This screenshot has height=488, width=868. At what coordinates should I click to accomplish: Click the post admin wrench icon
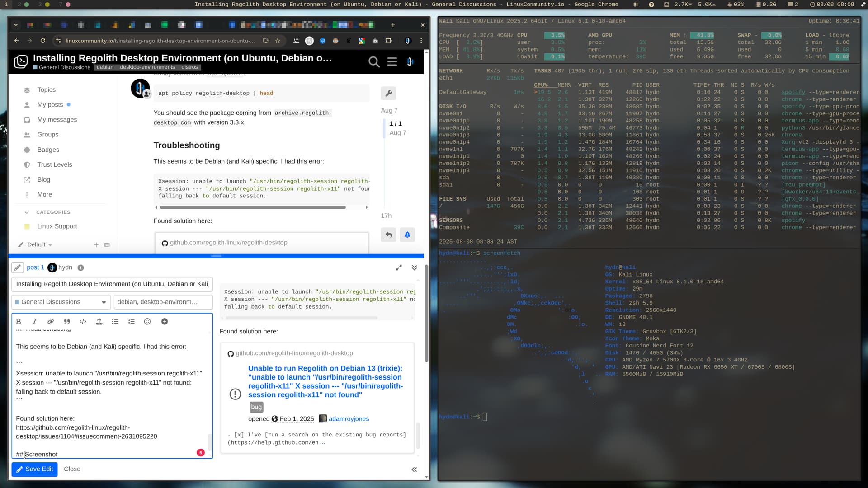(388, 93)
